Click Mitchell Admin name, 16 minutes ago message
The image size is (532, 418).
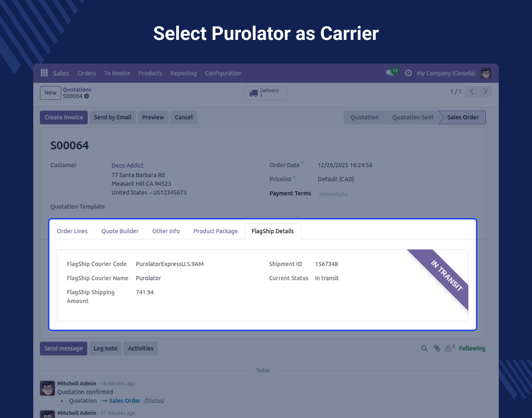[76, 383]
